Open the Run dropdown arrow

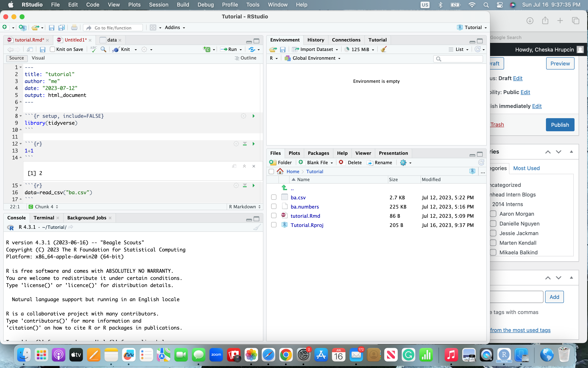[241, 50]
